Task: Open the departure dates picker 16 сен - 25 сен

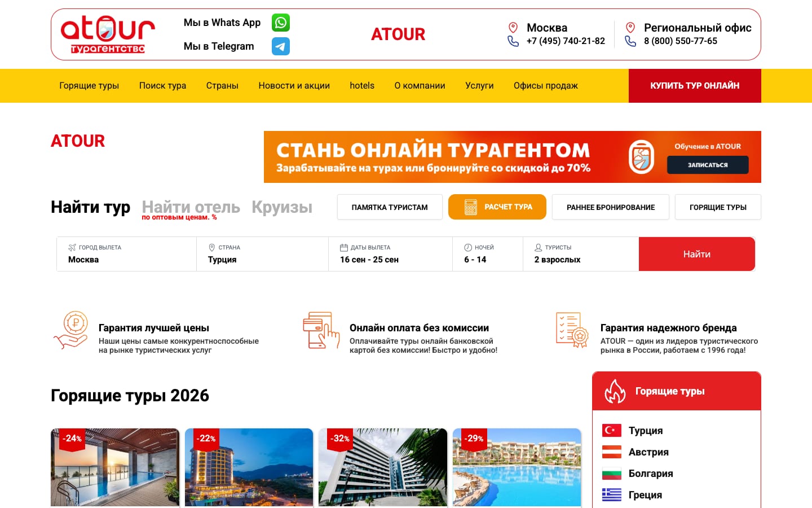Action: point(391,254)
